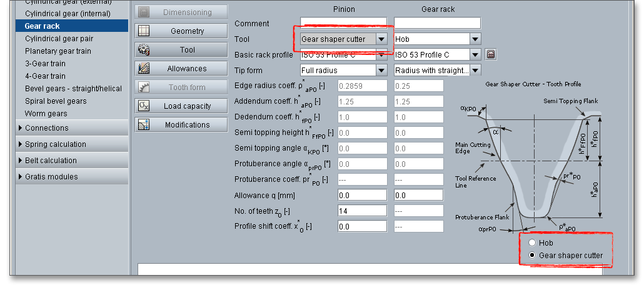The width and height of the screenshot is (644, 285).
Task: Click the Modifications icon
Action: point(144,124)
